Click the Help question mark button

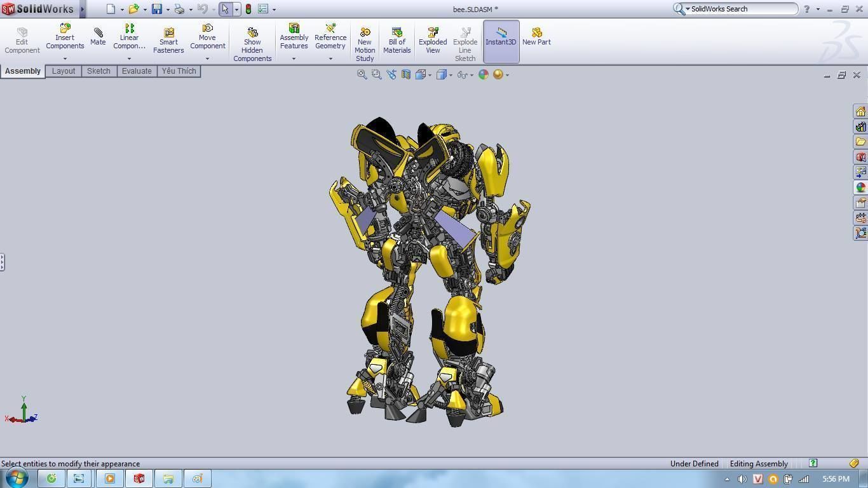click(x=807, y=9)
